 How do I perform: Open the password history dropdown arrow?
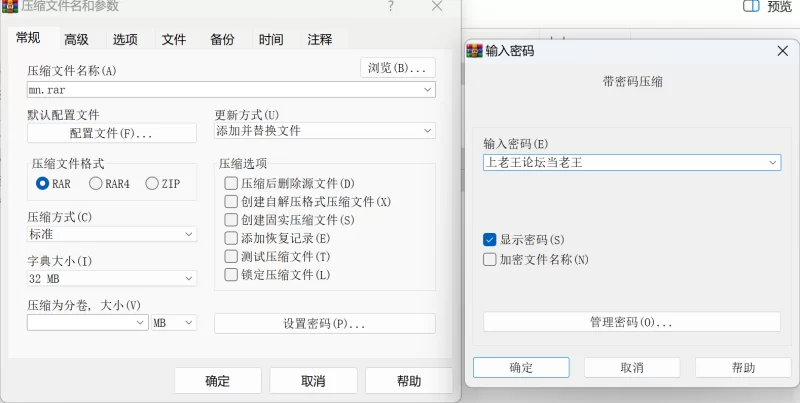click(772, 163)
